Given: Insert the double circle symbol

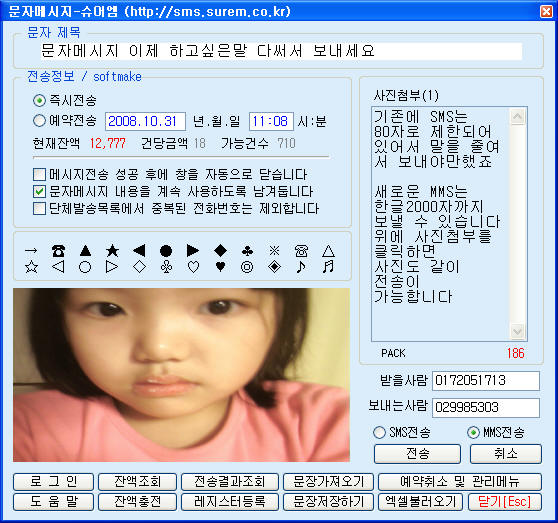Looking at the screenshot, I should click(x=247, y=267).
